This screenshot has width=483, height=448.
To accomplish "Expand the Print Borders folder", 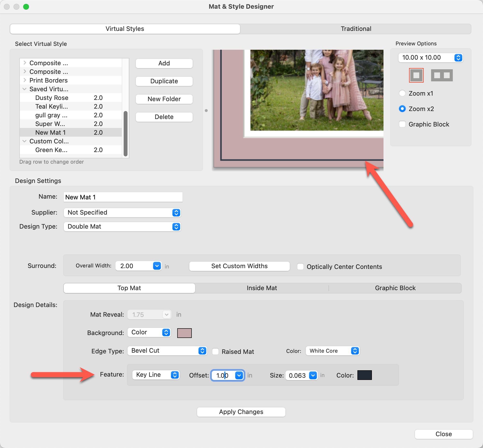I will coord(25,80).
